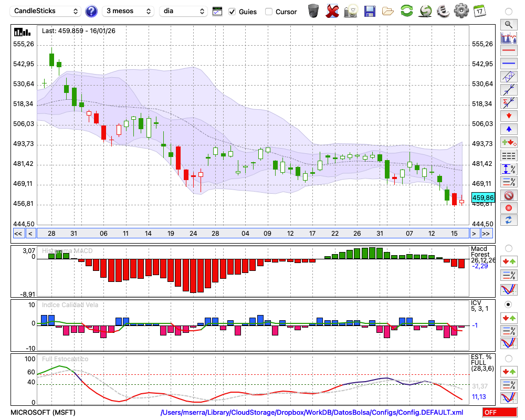Enable the Cursor checkbox
Screen dimensions: 525x420
(x=269, y=12)
